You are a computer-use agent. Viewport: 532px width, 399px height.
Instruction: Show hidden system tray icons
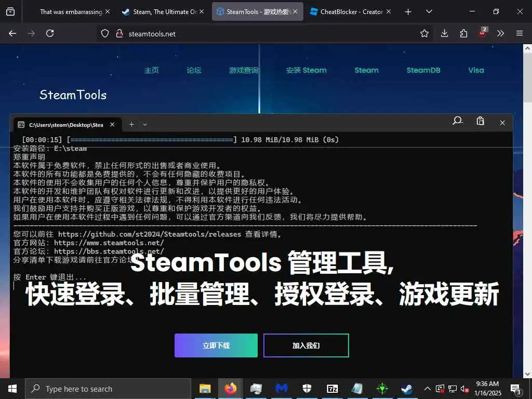click(428, 389)
